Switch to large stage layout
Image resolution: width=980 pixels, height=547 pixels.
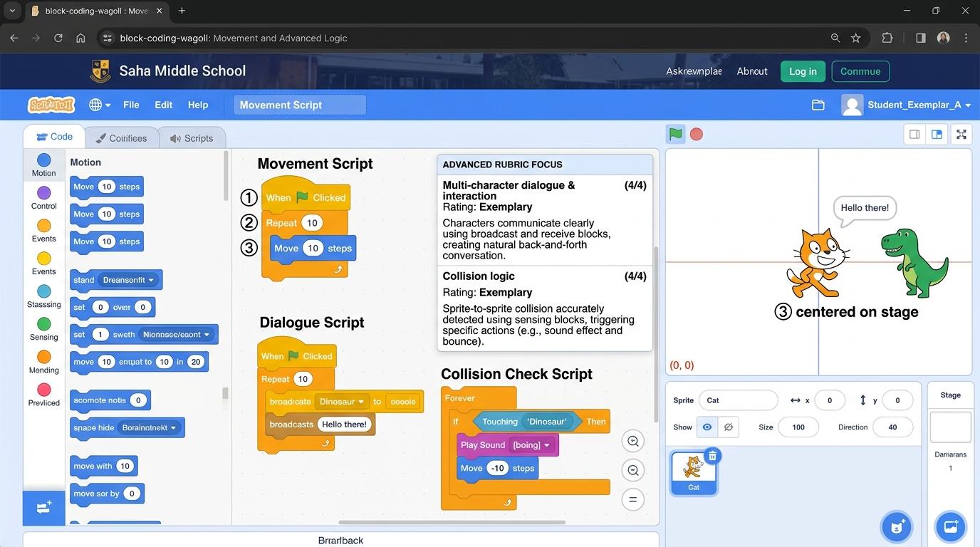tap(937, 134)
